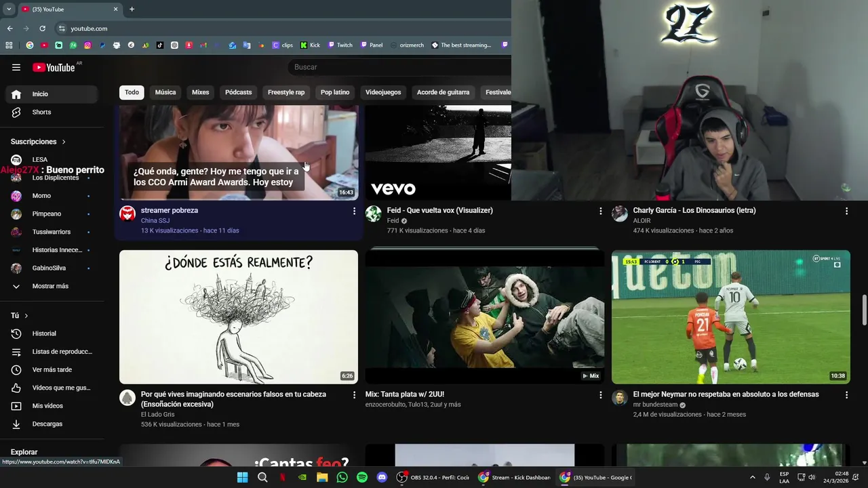The height and width of the screenshot is (488, 868).
Task: Select the Pódcasts filter chip
Action: [x=239, y=92]
